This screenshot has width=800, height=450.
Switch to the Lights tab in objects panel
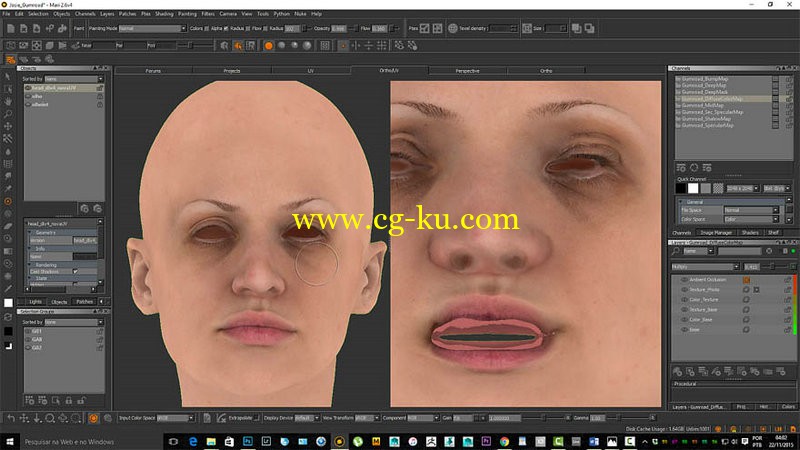(x=35, y=302)
